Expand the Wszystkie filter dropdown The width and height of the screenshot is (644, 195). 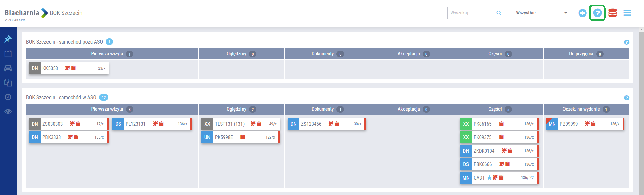(542, 13)
